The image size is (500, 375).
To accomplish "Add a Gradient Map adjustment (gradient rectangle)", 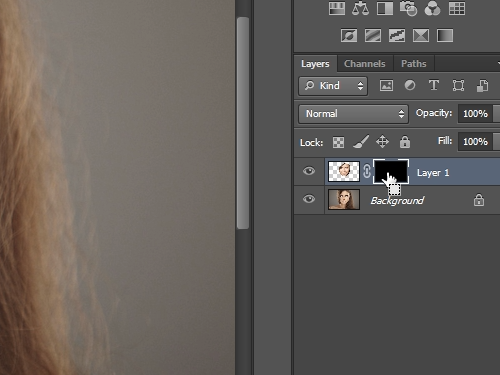I will [445, 35].
